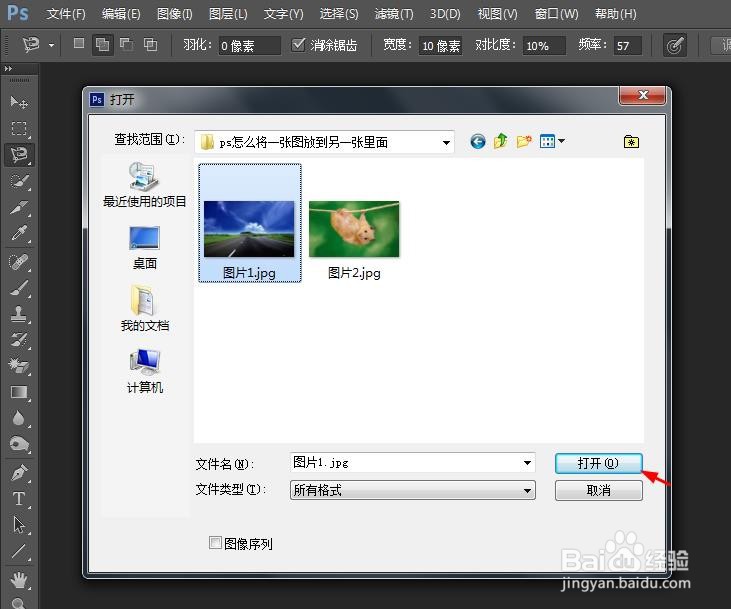This screenshot has width=731, height=609.
Task: Select the Path Selection tool
Action: (19, 525)
